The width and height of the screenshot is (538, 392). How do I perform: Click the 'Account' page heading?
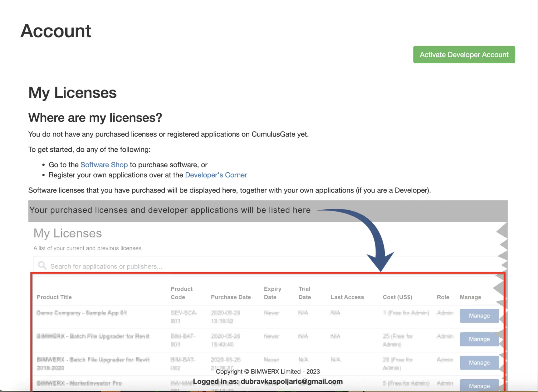click(56, 31)
